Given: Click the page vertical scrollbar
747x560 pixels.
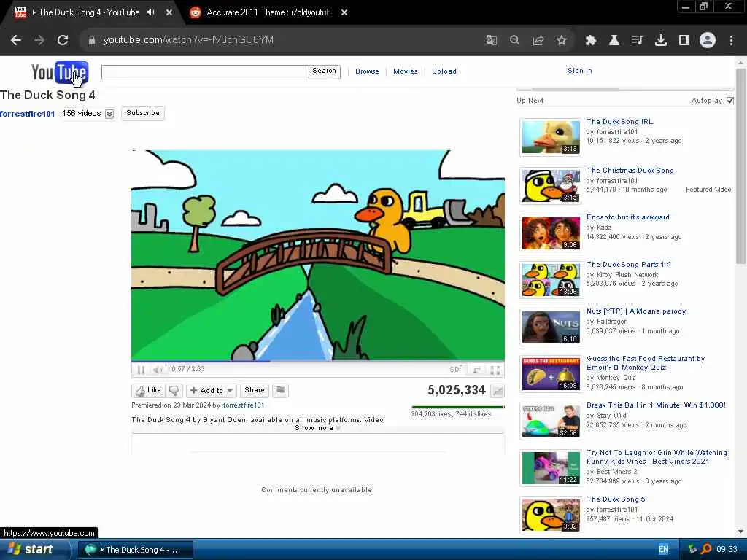Looking at the screenshot, I should click(740, 167).
